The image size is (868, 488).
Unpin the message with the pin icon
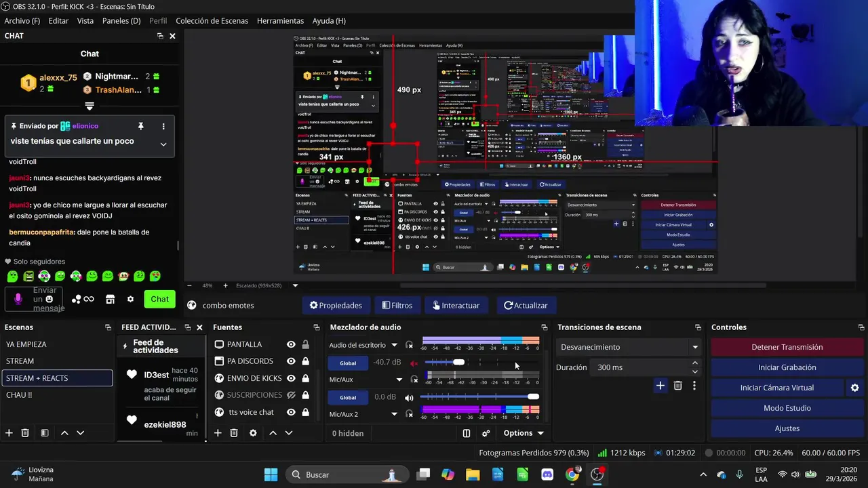[x=140, y=126]
